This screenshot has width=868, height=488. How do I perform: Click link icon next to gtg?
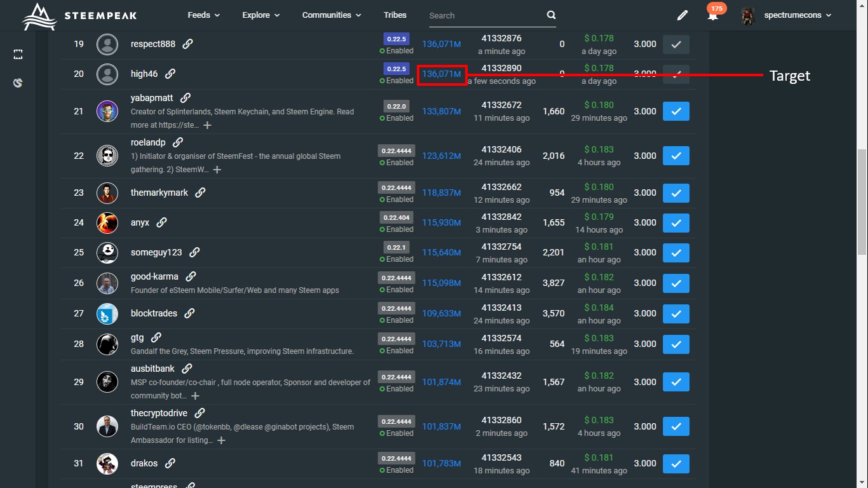tap(156, 337)
